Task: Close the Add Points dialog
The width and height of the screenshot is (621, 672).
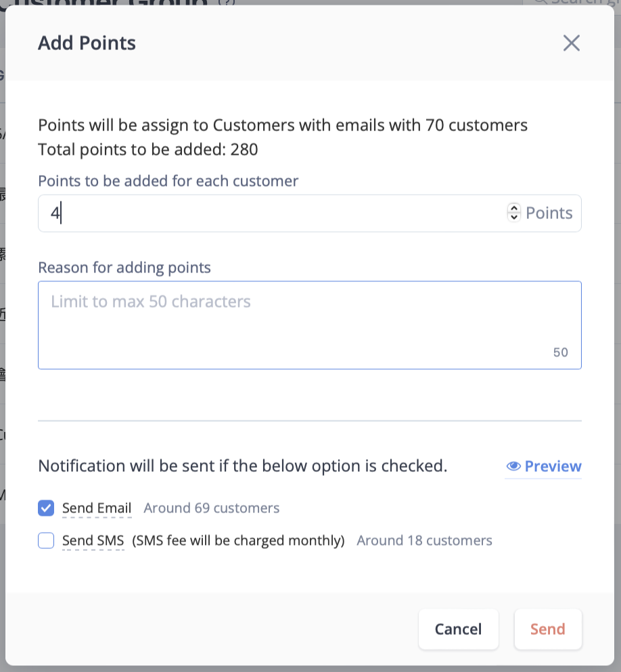Action: [x=571, y=43]
